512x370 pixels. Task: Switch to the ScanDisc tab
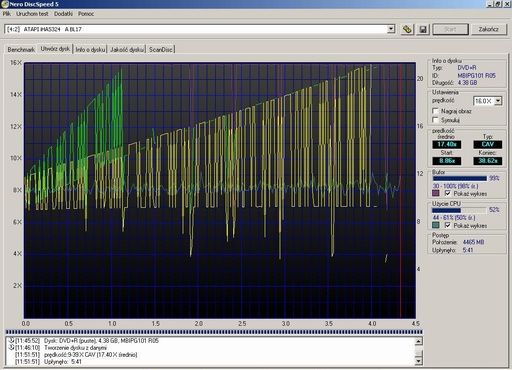[161, 50]
